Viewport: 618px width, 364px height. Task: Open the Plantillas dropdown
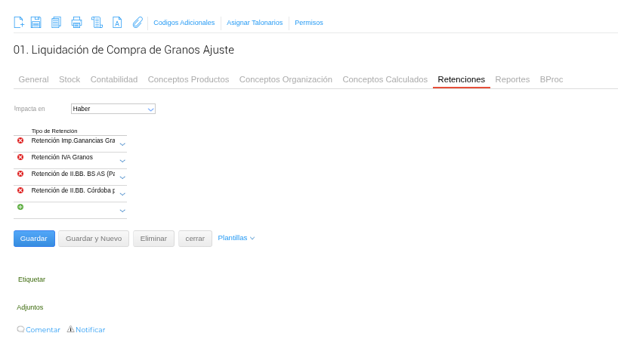[236, 238]
